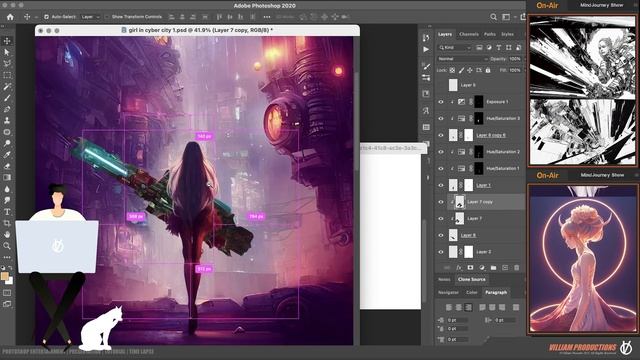Create a new layer icon
The width and height of the screenshot is (640, 360).
[x=505, y=268]
